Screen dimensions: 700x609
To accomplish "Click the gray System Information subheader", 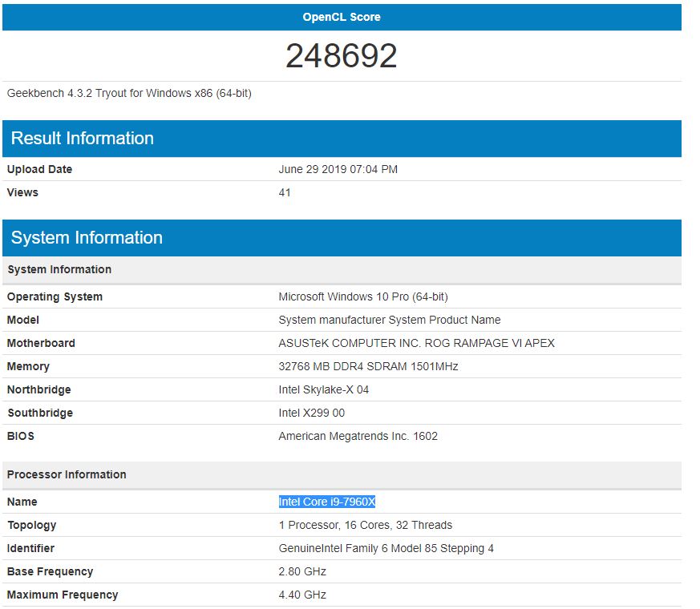I will 59,269.
